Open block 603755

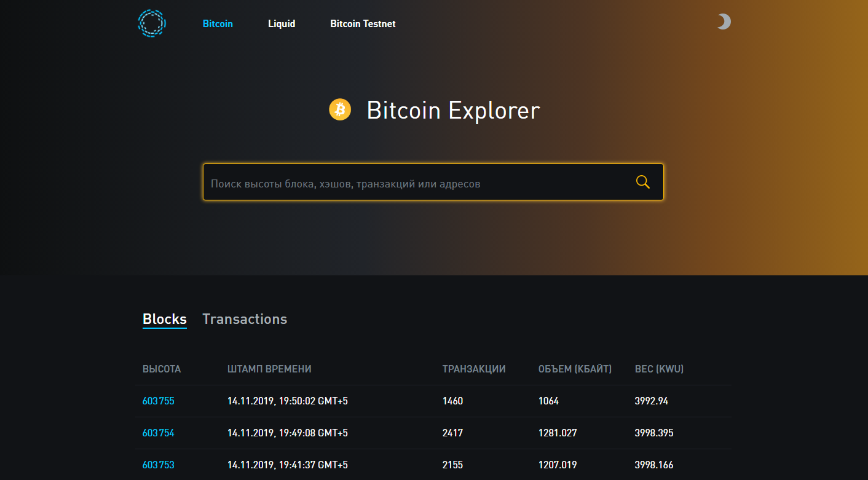159,401
